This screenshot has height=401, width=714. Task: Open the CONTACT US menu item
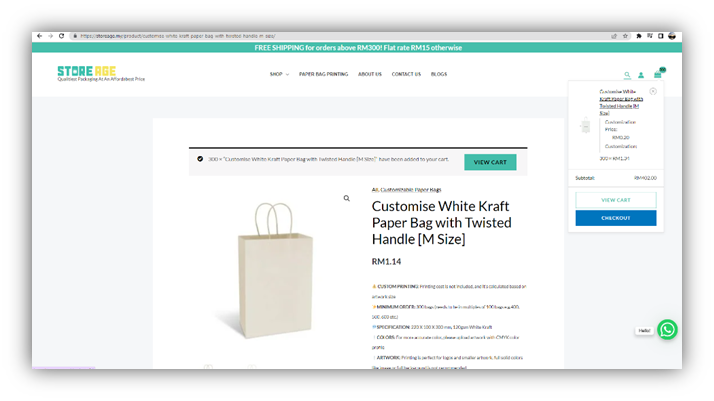click(406, 74)
